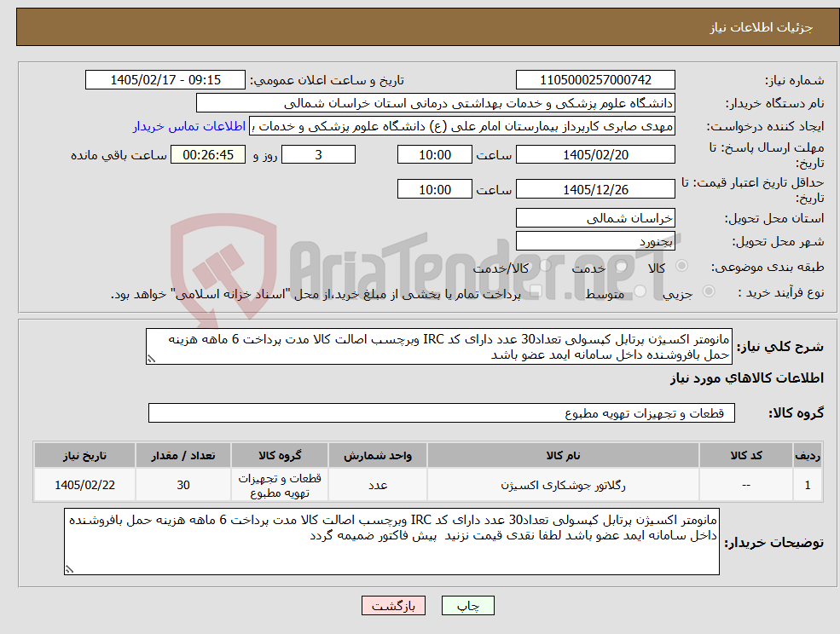Click the گروه کالا field
840x634 pixels.
[442, 412]
